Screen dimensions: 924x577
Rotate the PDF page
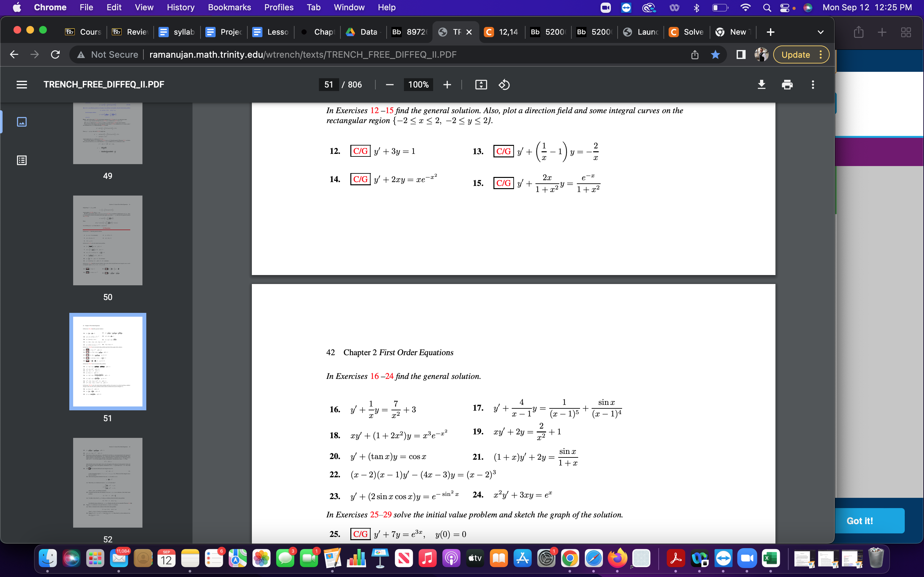tap(504, 84)
